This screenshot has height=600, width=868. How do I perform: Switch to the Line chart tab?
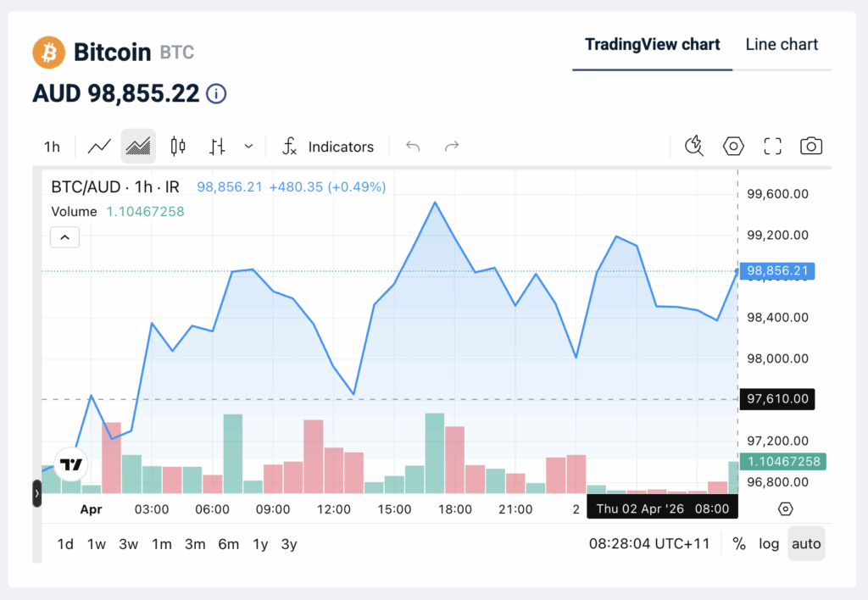tap(782, 44)
